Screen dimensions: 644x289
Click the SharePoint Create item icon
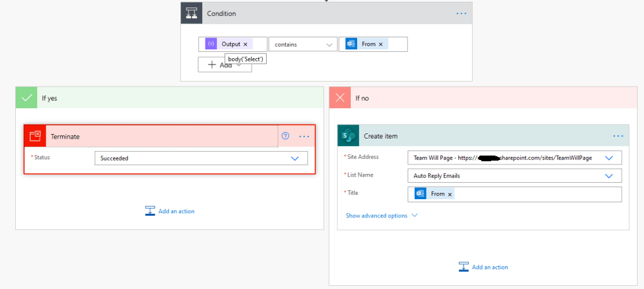click(348, 136)
